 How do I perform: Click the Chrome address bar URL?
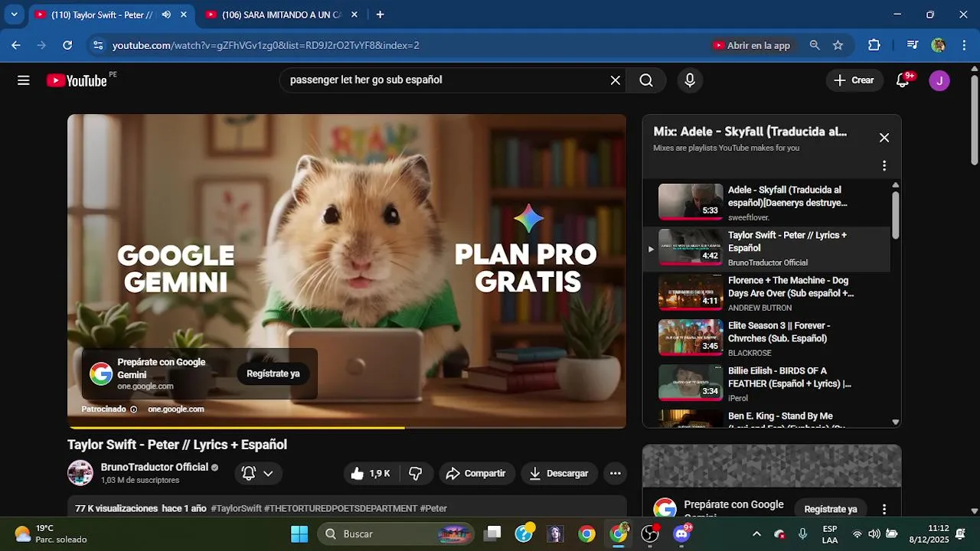tap(266, 45)
